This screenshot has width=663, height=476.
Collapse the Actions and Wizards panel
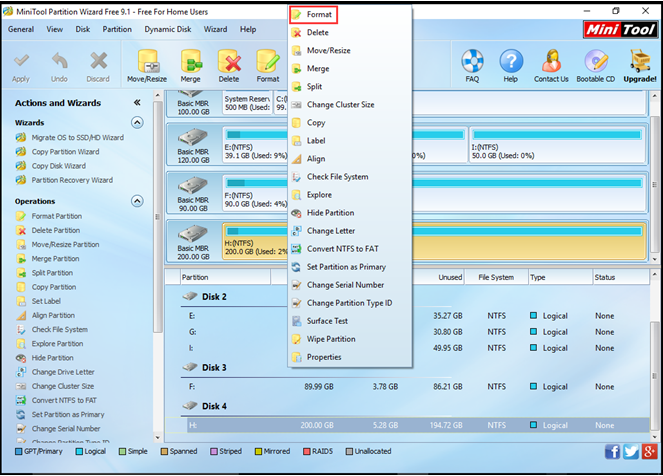137,102
